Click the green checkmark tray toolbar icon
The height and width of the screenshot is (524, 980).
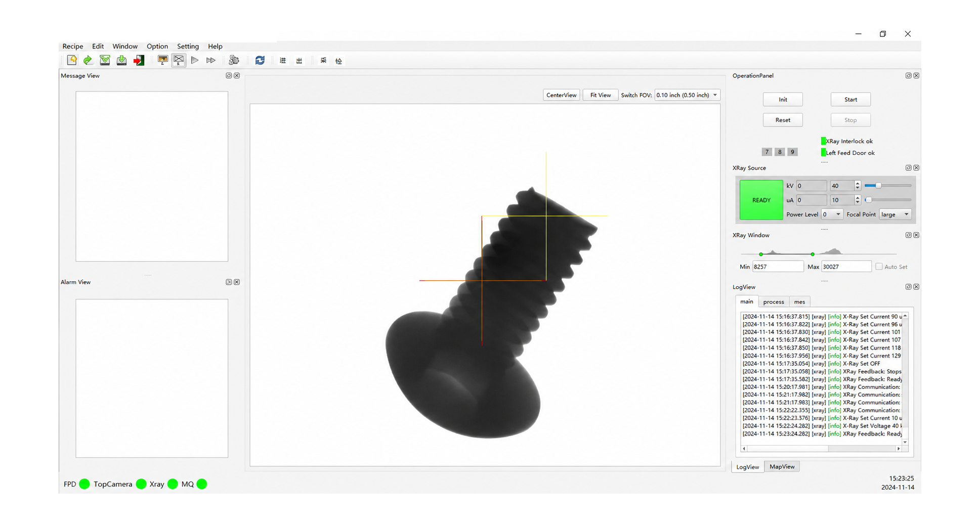tap(105, 60)
